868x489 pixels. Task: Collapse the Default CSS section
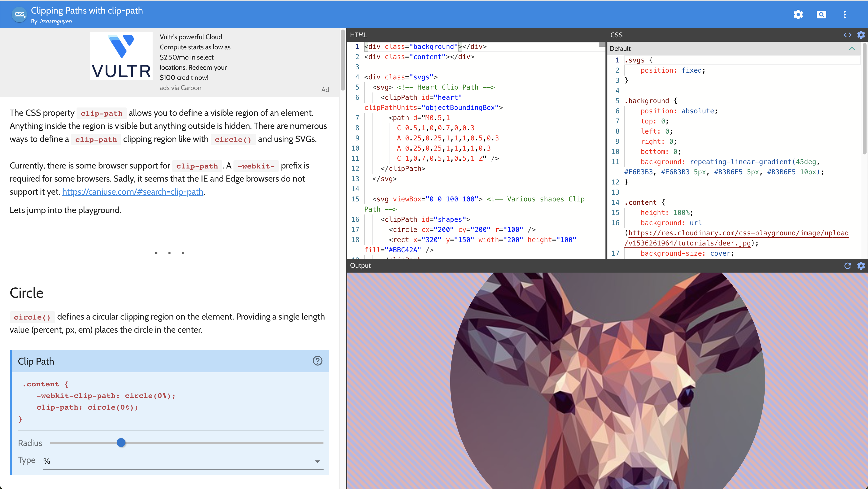coord(852,48)
